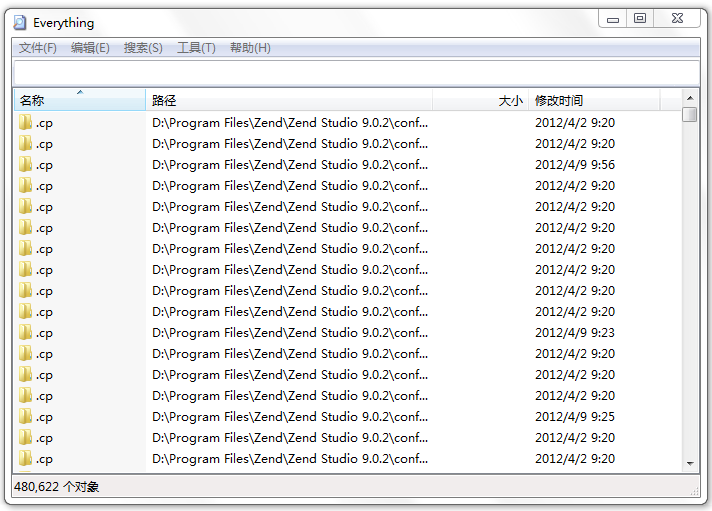Sort by the 大小 column header
The image size is (712, 511).
click(480, 100)
